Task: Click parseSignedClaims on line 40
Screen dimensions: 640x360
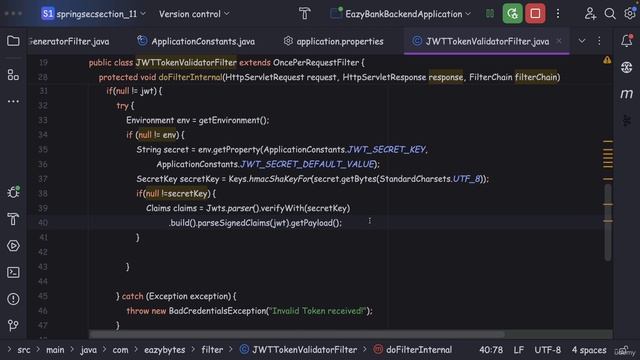Action: click(x=234, y=223)
